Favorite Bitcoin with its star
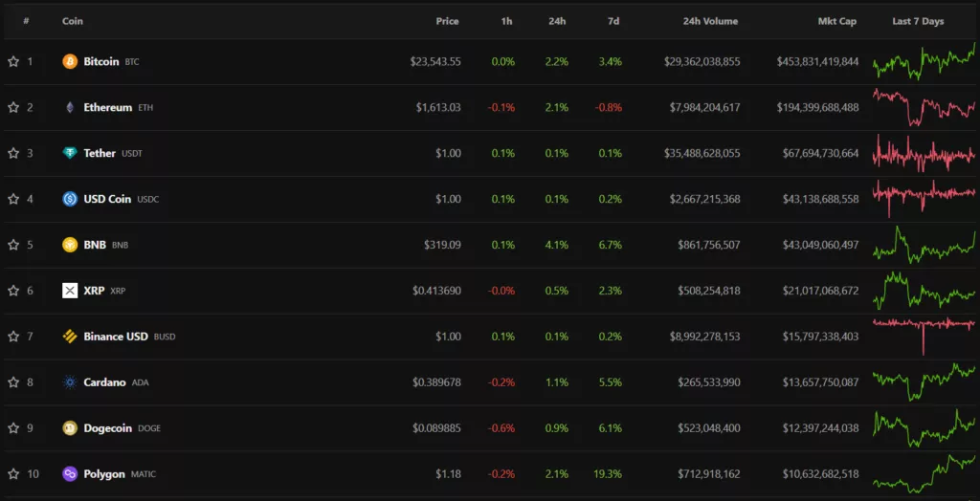 point(13,62)
